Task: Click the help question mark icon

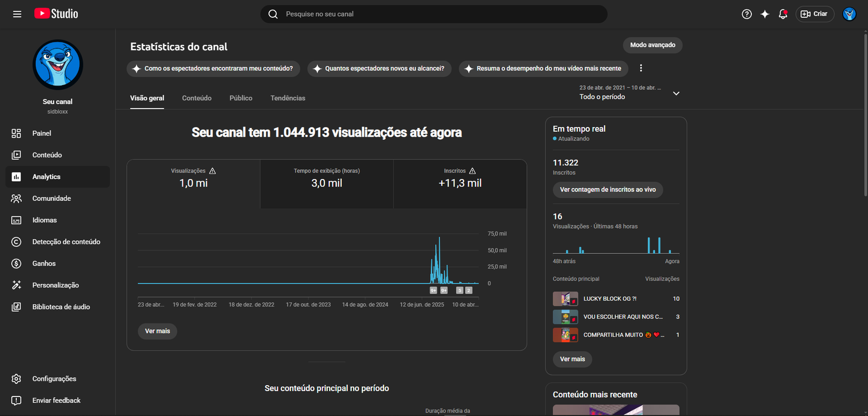Action: click(x=746, y=14)
